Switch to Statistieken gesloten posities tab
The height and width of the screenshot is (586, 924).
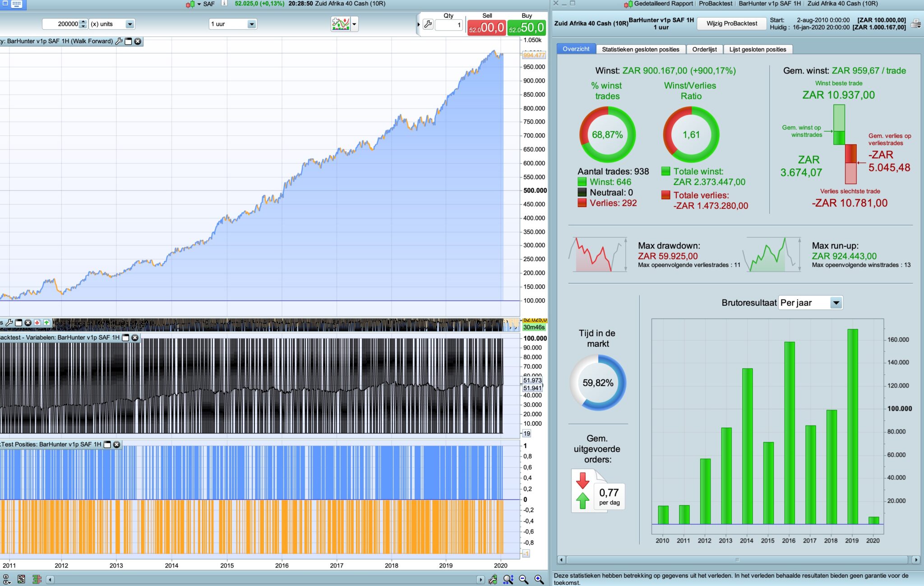640,49
